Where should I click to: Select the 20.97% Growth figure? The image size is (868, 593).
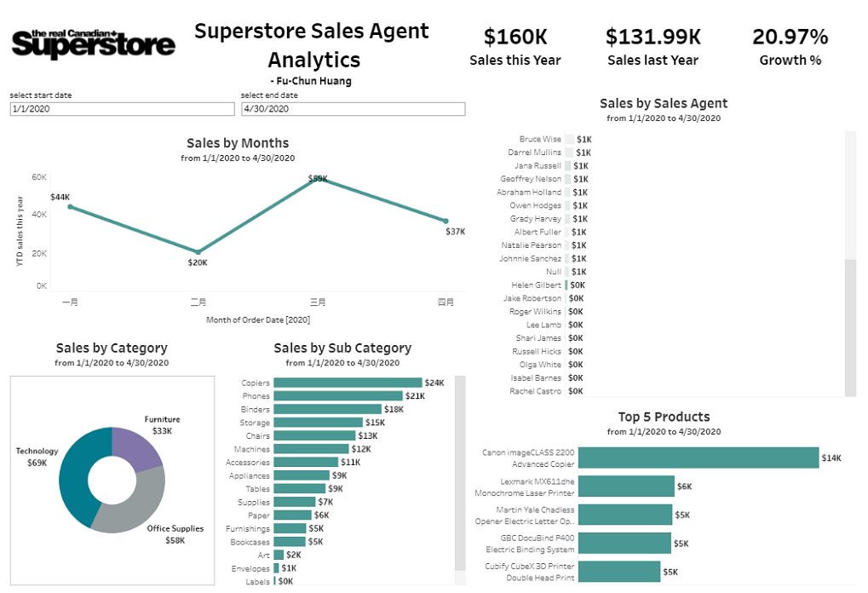tap(790, 37)
